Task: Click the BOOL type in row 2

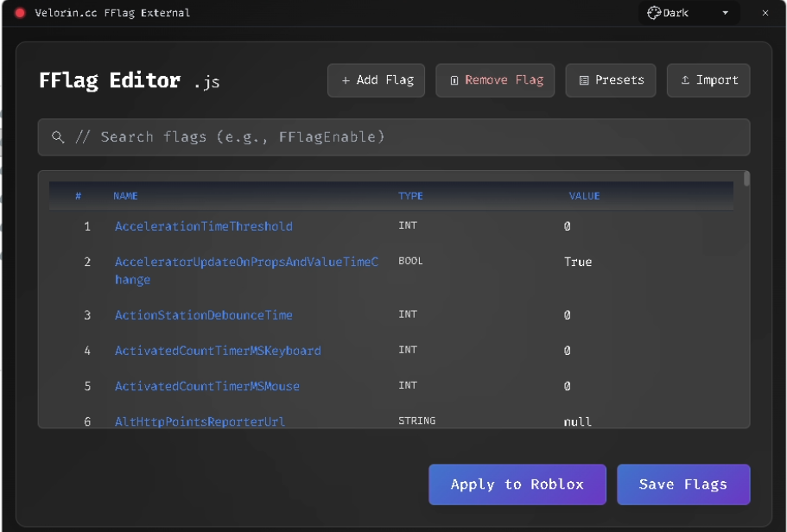Action: pyautogui.click(x=410, y=261)
